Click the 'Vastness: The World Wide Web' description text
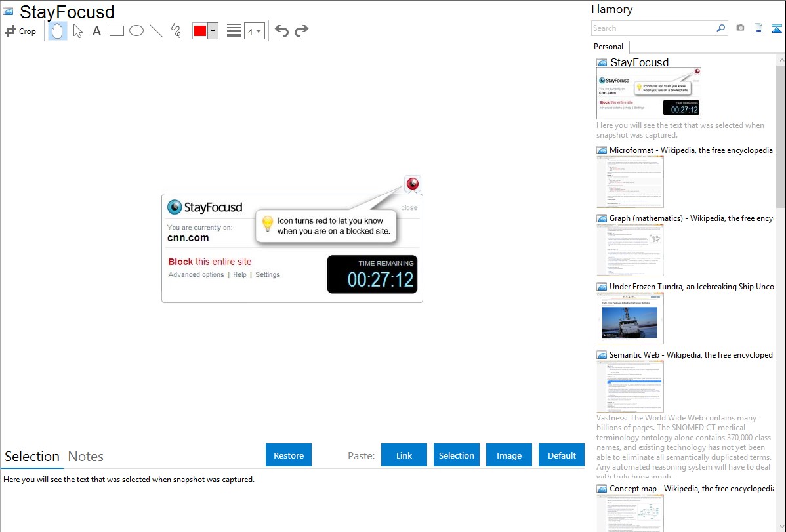The width and height of the screenshot is (786, 532). [684, 447]
